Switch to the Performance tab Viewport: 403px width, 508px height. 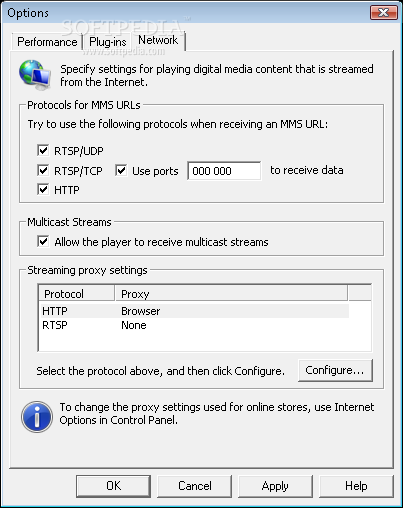pos(47,42)
